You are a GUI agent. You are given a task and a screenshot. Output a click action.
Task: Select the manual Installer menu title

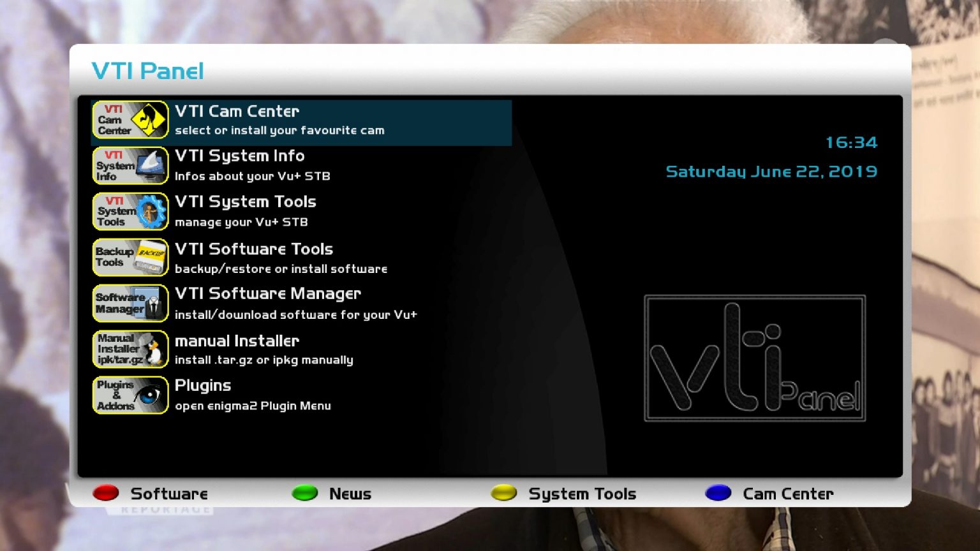(x=237, y=341)
